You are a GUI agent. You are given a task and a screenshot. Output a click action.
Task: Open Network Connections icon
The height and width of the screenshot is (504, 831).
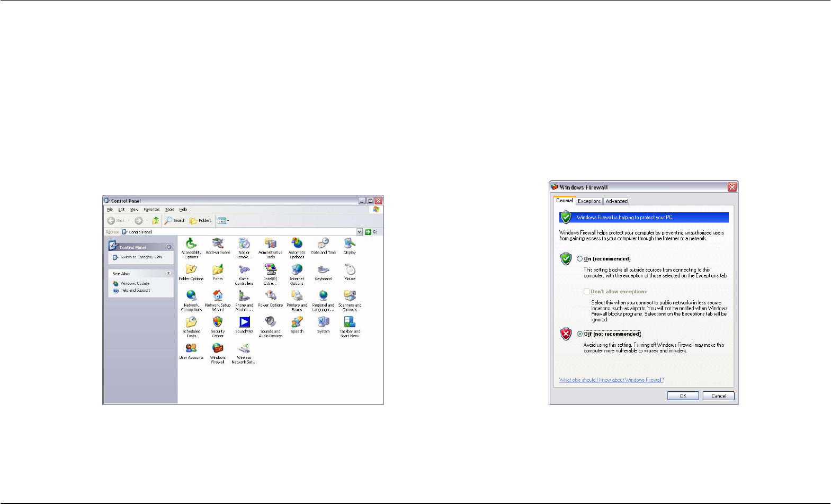191,295
